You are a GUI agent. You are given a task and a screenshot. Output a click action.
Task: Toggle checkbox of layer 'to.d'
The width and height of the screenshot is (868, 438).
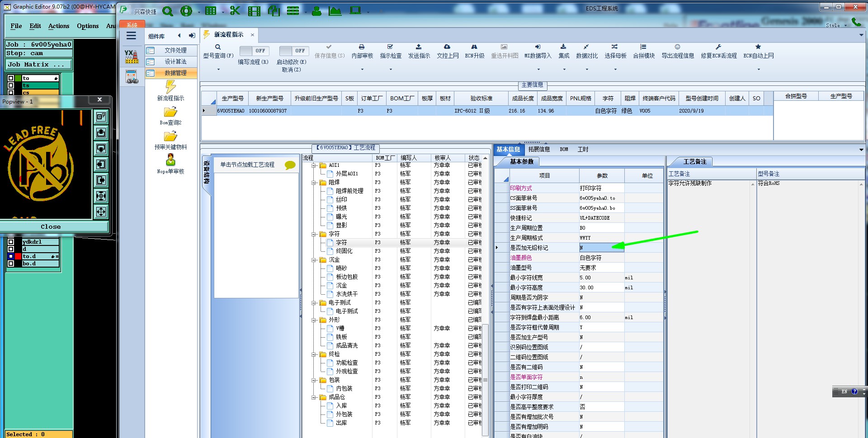(11, 256)
